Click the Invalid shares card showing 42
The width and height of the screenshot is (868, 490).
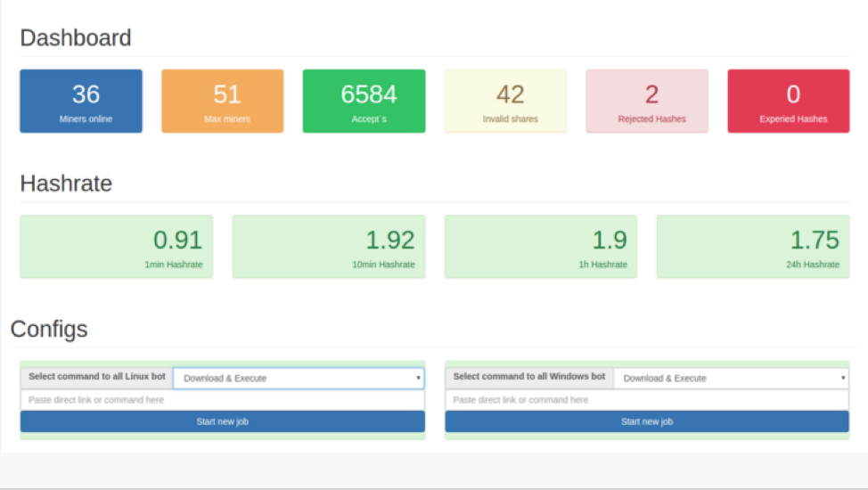click(x=505, y=101)
